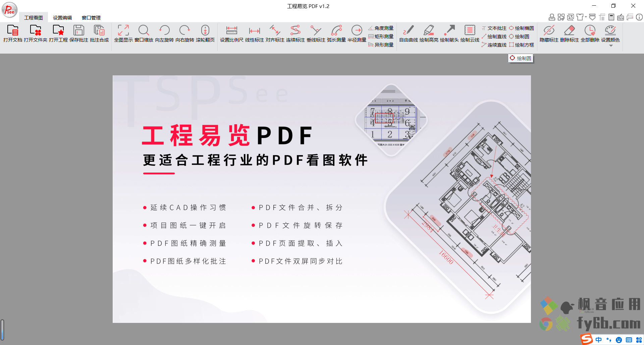Screen dimensions: 644x345
Task: Click 全部删除 delete all icon
Action: (590, 30)
